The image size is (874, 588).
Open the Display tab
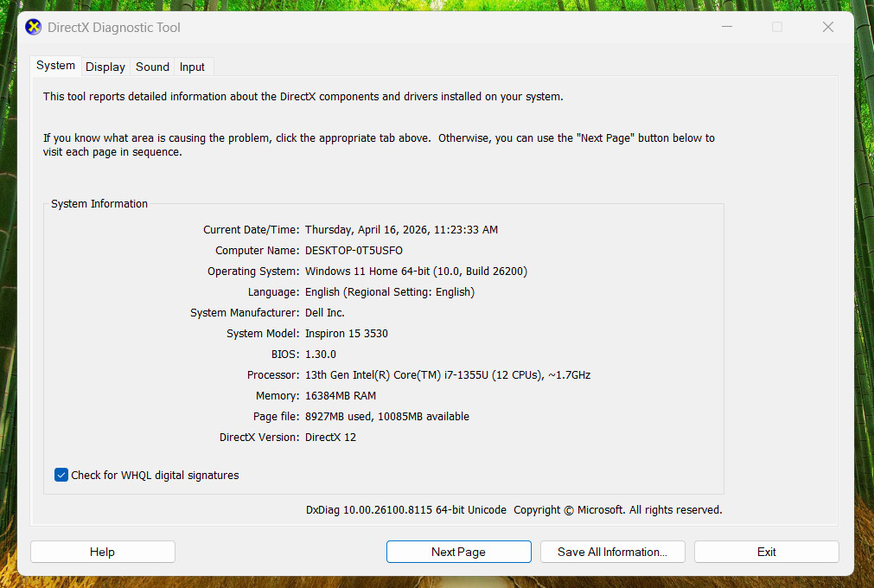click(x=105, y=67)
